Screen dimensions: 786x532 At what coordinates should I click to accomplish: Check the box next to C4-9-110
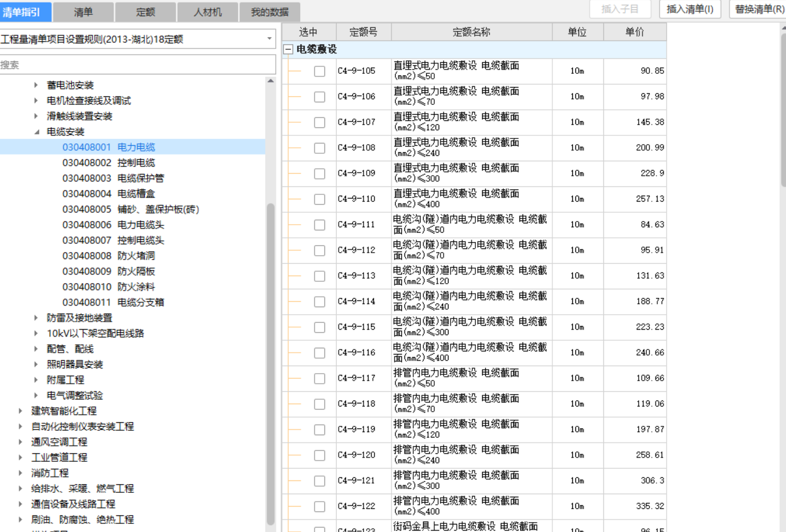coord(319,199)
